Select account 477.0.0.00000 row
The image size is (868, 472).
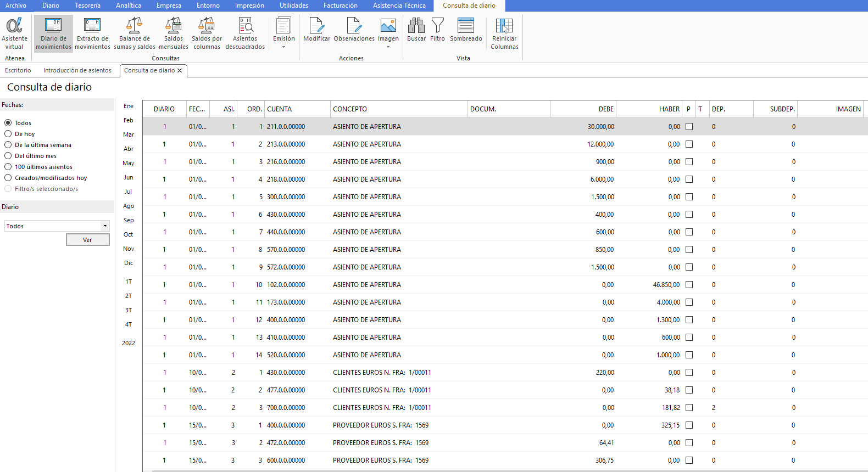(x=505, y=390)
